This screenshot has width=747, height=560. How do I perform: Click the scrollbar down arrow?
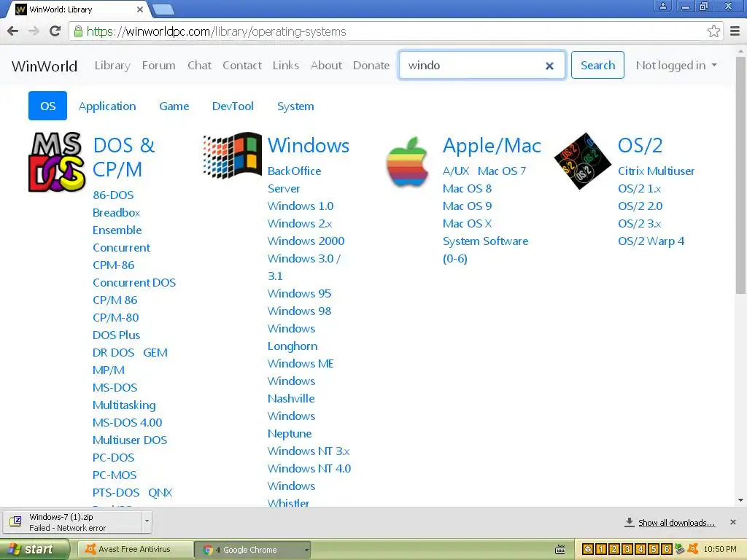(x=740, y=500)
